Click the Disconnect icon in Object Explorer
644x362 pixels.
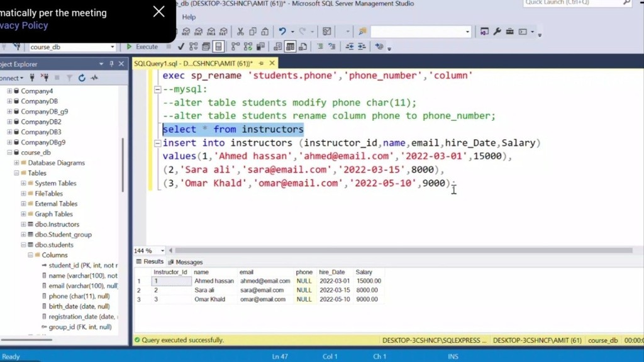pos(45,77)
